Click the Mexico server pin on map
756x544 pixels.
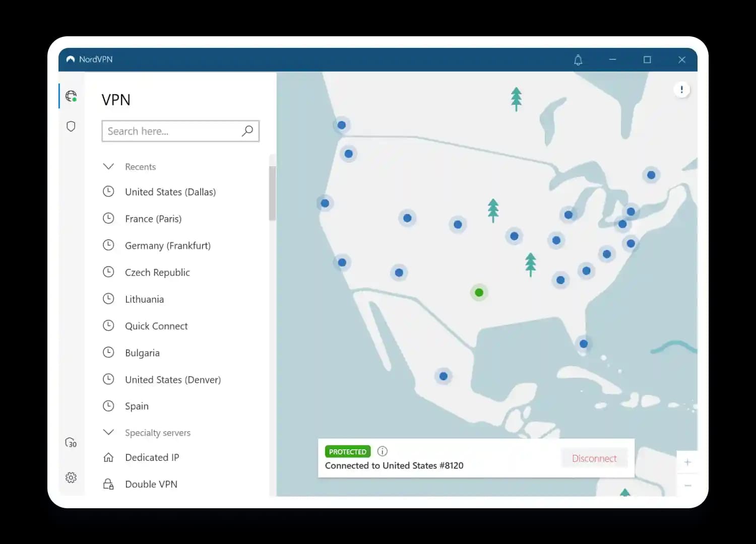coord(443,376)
